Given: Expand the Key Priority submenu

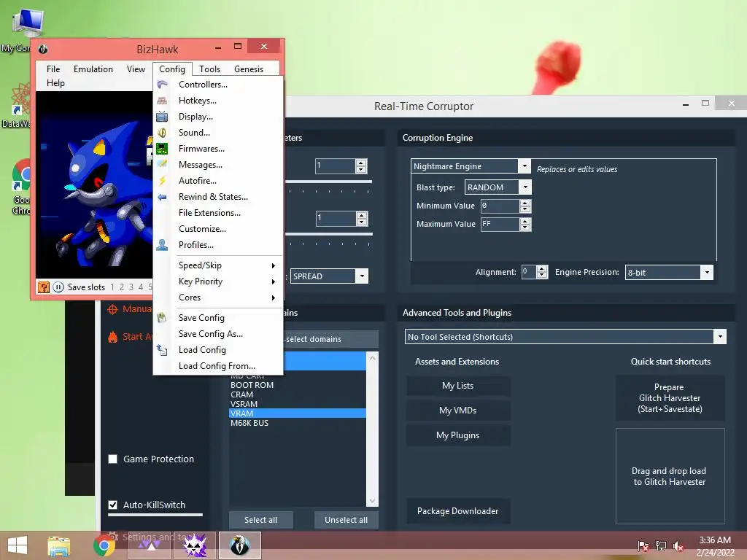Looking at the screenshot, I should (217, 281).
